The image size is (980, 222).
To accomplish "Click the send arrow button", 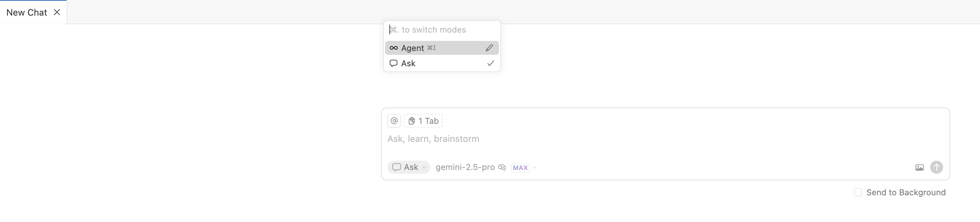I will click(x=936, y=167).
